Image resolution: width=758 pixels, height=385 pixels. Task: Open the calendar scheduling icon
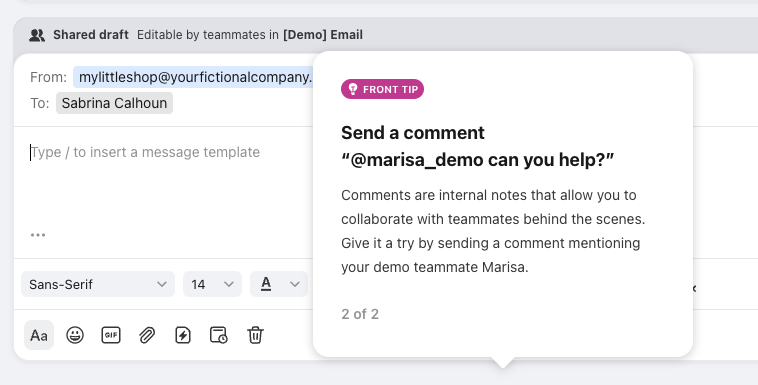(x=219, y=335)
